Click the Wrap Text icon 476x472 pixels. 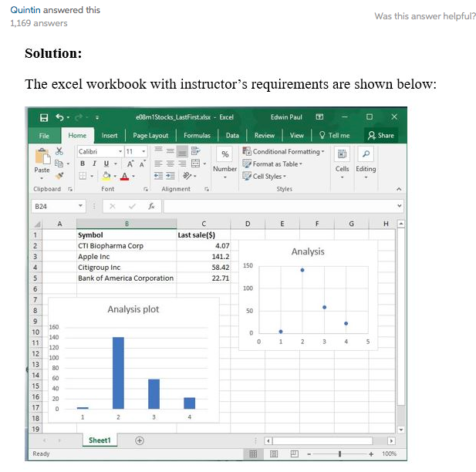pos(195,150)
